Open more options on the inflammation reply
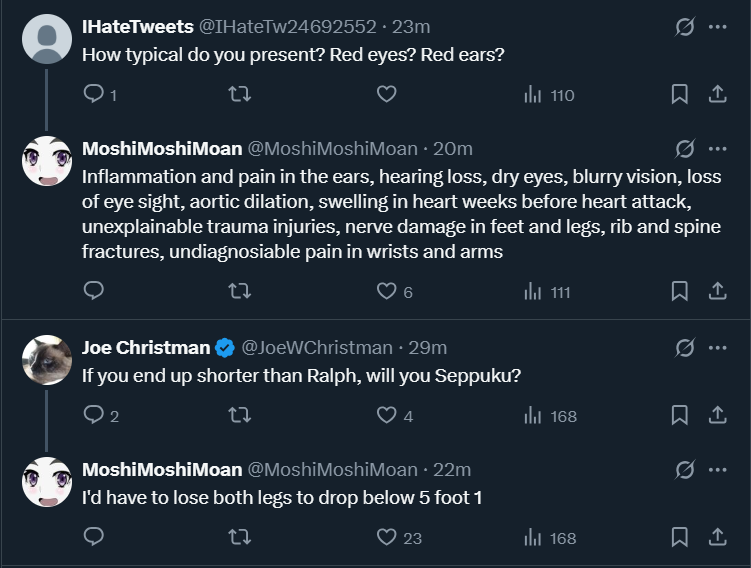 click(717, 149)
